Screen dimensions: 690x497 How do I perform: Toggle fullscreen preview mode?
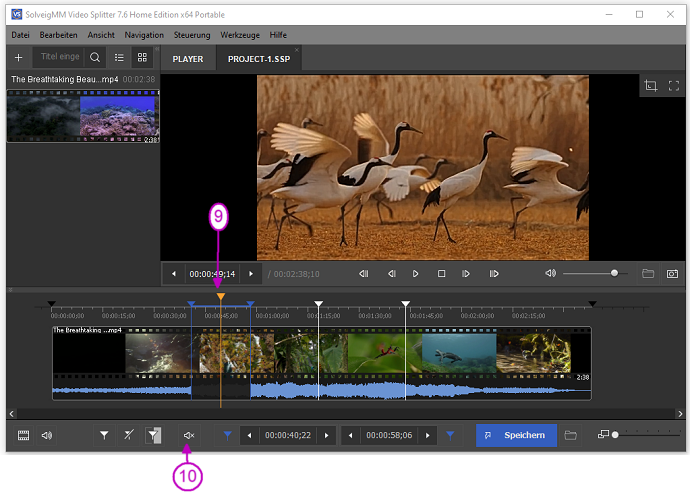point(674,85)
